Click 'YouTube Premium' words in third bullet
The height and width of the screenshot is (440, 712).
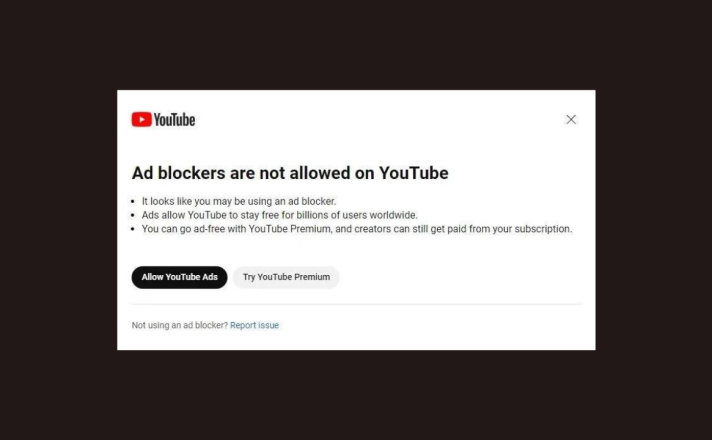tap(290, 229)
